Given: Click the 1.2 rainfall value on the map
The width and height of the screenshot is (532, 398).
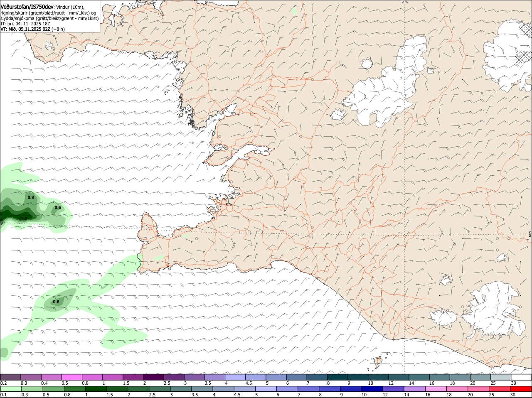Looking at the screenshot, I should click(x=24, y=219).
